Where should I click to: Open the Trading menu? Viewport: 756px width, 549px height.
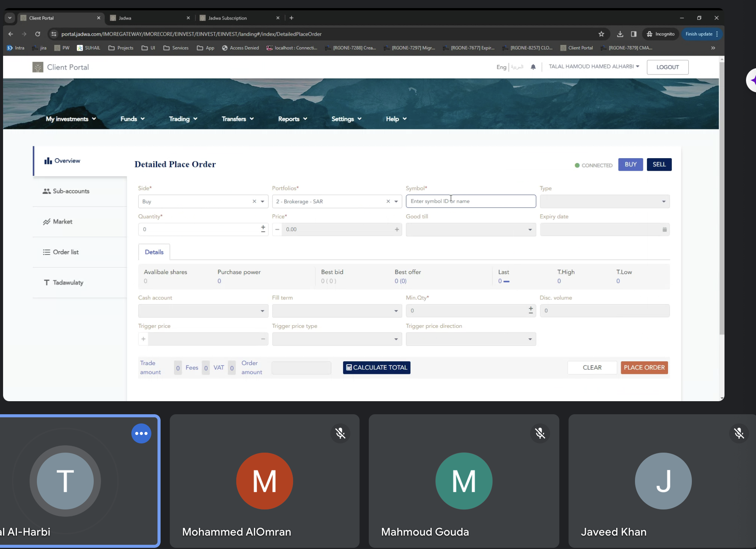click(x=183, y=119)
